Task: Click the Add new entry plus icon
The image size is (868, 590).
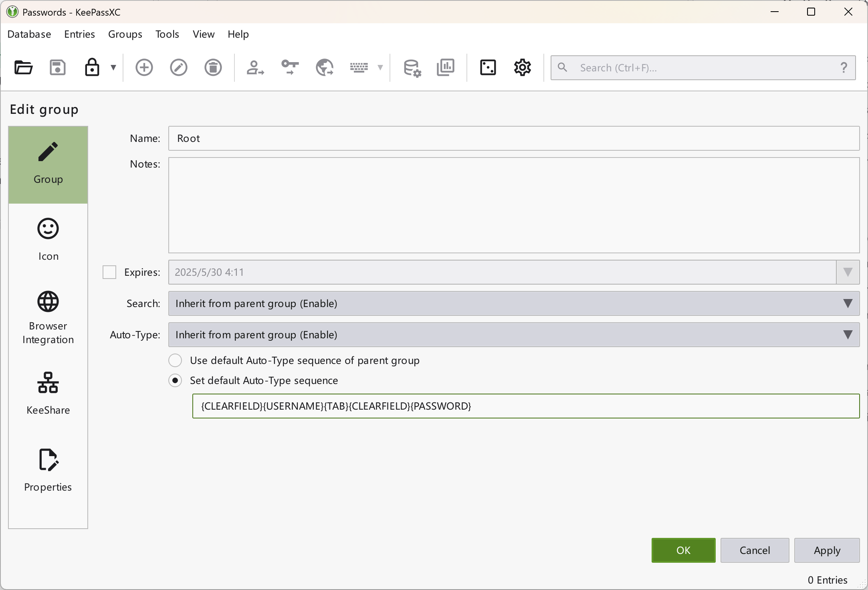Action: [x=144, y=67]
